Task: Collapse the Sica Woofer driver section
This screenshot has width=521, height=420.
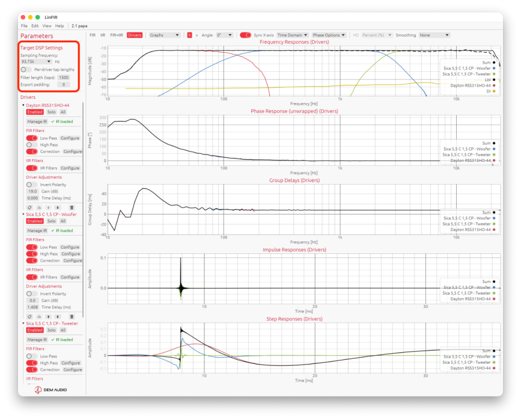Action: coord(23,214)
